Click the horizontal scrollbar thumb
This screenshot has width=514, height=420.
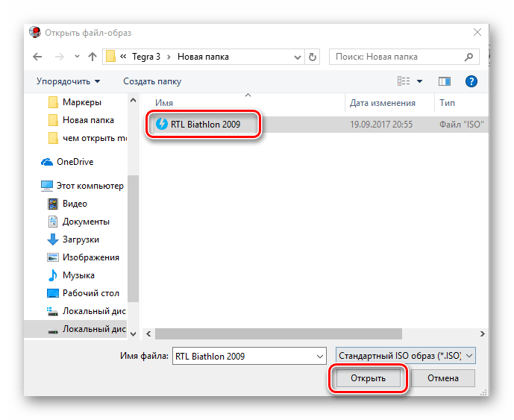click(x=278, y=333)
